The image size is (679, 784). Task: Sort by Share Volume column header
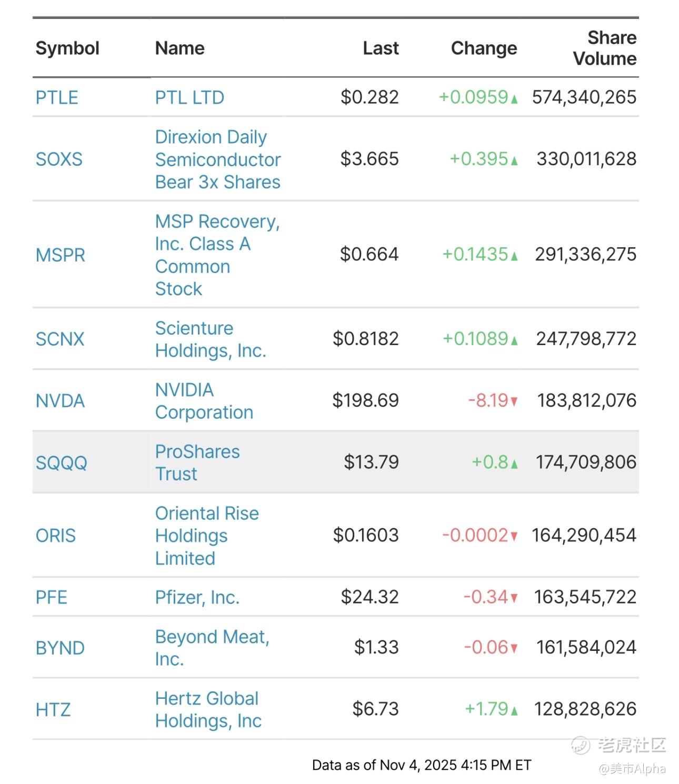pos(605,48)
